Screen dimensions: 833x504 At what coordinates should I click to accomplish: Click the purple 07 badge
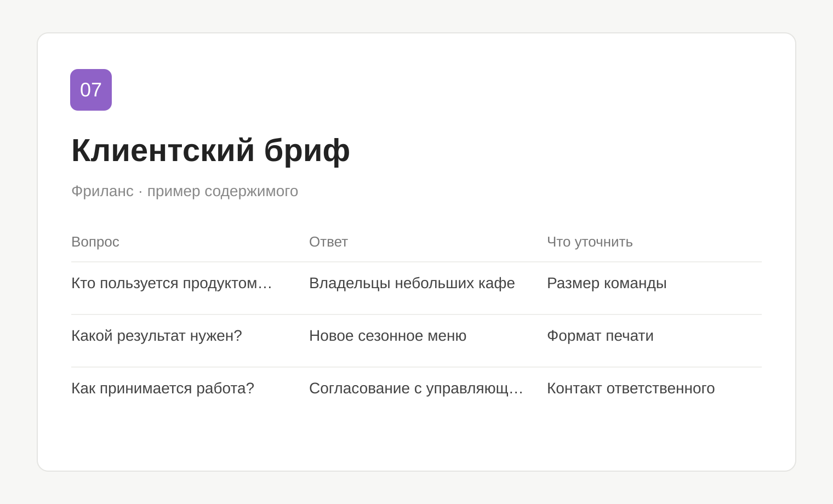point(91,90)
